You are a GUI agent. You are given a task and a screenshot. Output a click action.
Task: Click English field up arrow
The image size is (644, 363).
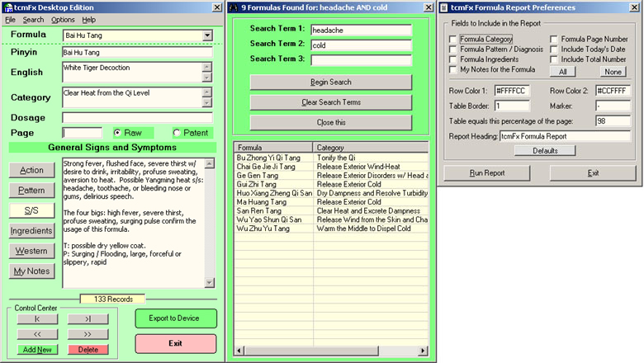click(207, 67)
